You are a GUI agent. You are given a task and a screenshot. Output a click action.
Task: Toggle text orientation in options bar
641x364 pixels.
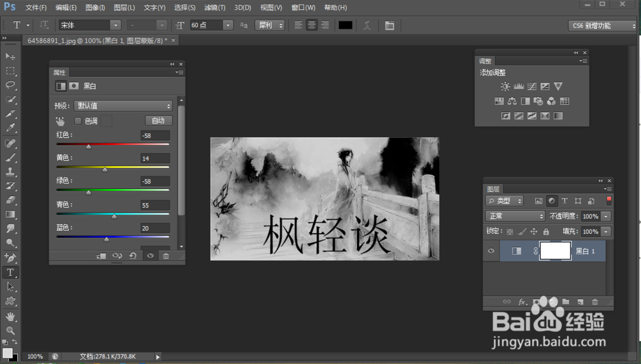pos(44,25)
